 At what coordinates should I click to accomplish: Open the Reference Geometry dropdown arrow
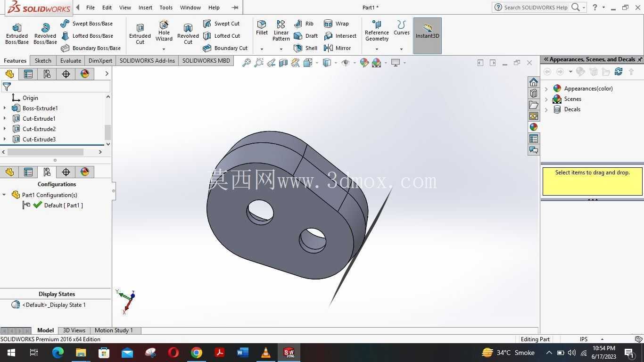pyautogui.click(x=377, y=49)
